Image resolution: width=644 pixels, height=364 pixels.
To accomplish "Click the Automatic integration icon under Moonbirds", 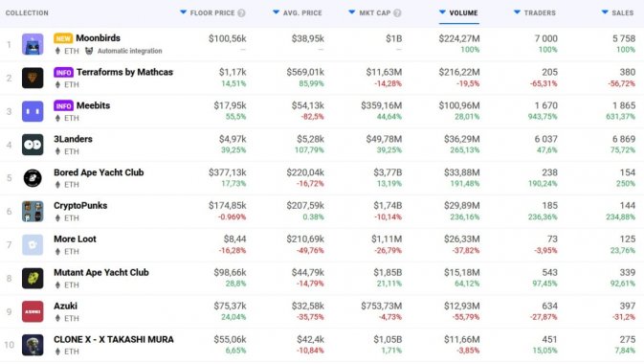I will click(x=89, y=51).
